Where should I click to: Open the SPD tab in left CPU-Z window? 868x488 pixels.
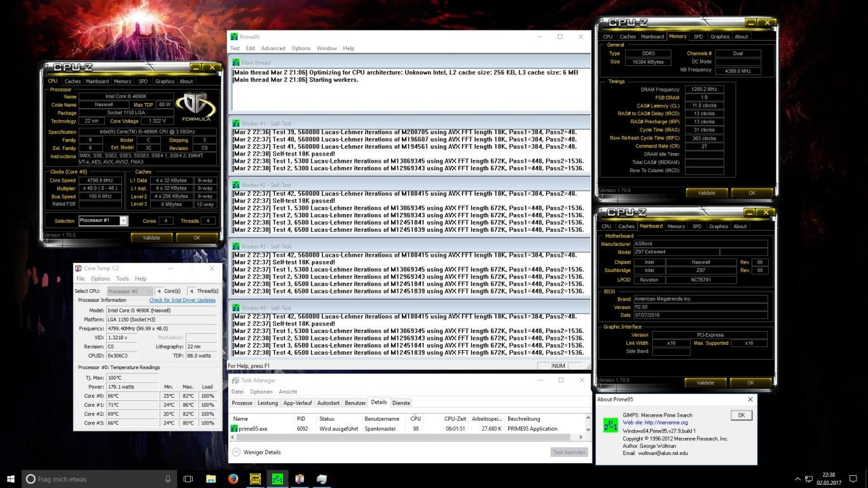click(143, 81)
